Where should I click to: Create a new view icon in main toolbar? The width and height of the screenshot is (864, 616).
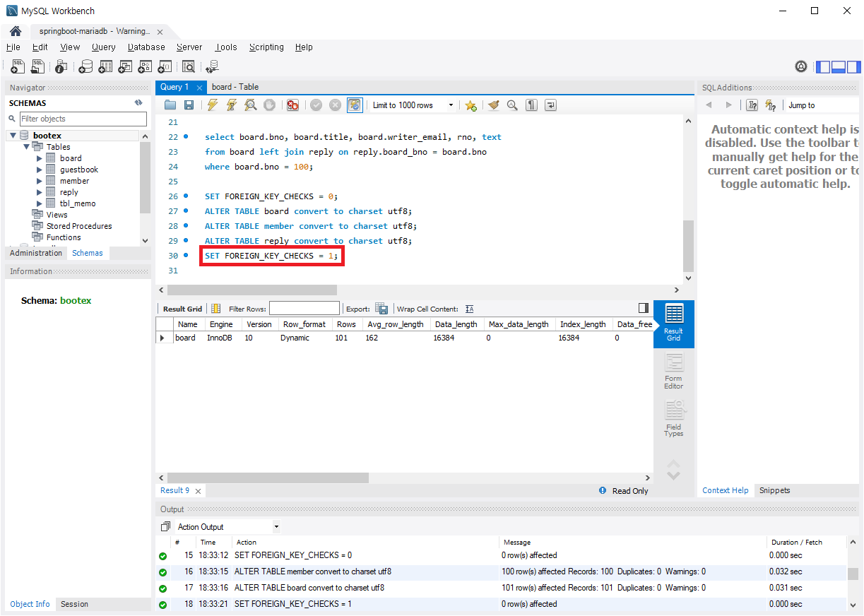tap(125, 66)
